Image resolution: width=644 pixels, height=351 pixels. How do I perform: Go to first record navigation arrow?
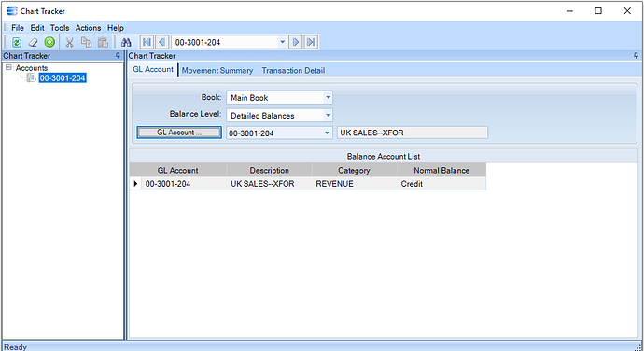(x=147, y=42)
